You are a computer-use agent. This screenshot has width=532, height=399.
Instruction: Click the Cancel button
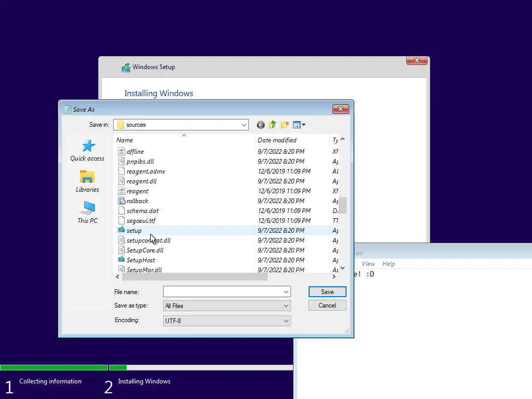click(327, 305)
